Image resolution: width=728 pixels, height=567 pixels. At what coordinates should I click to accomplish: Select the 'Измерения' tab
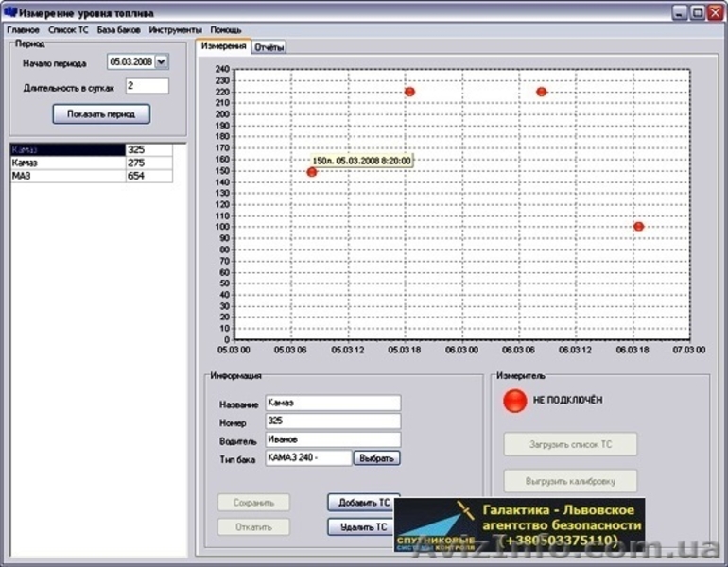[224, 46]
